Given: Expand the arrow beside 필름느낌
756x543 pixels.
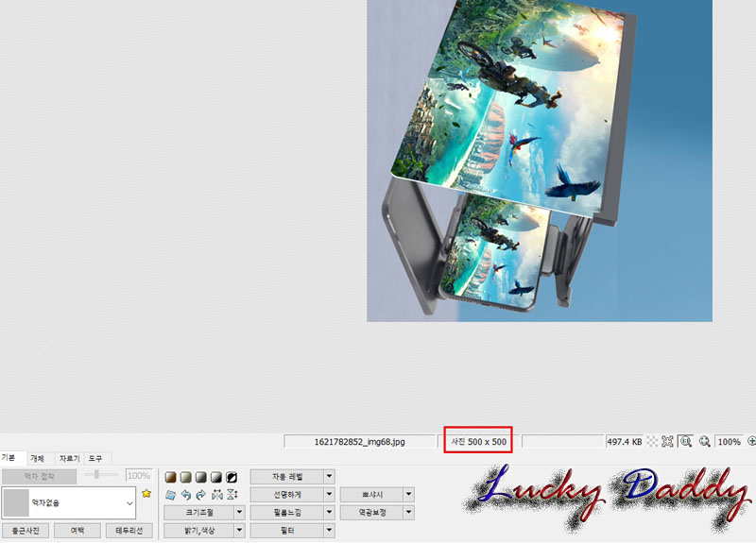Looking at the screenshot, I should point(329,512).
